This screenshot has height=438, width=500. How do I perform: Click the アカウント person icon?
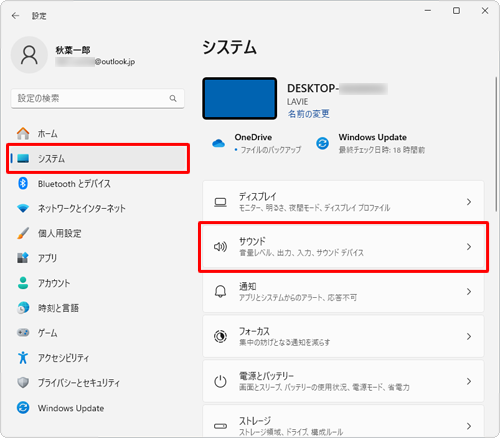23,283
